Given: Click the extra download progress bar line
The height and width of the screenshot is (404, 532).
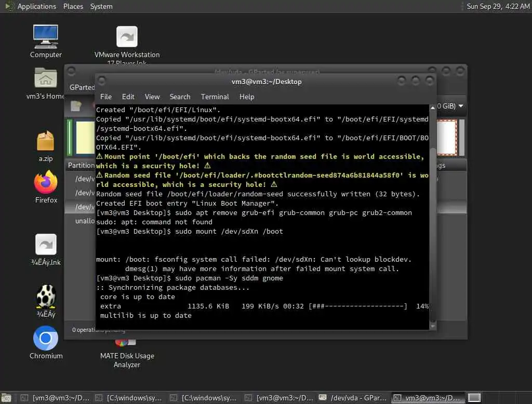Looking at the screenshot, I should tap(264, 306).
